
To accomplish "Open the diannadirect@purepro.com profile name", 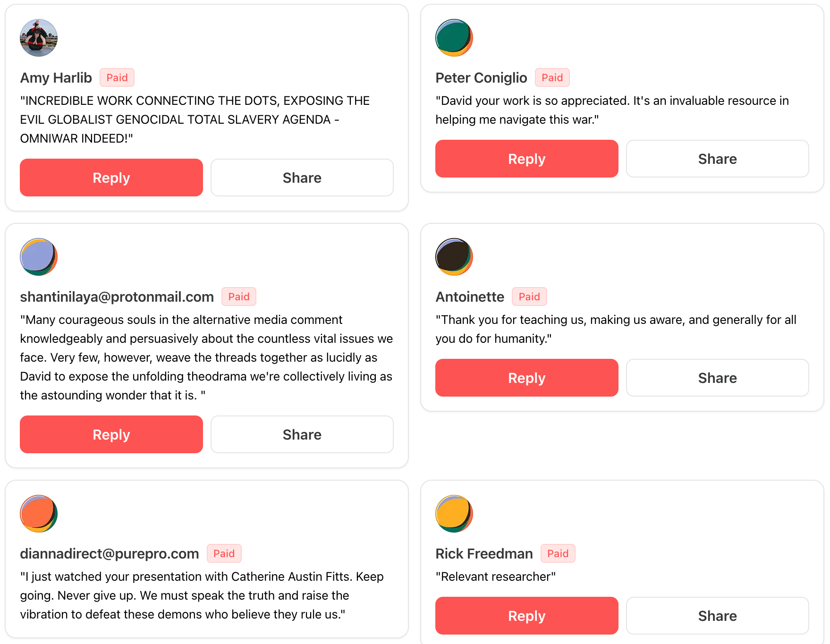I will click(x=110, y=554).
